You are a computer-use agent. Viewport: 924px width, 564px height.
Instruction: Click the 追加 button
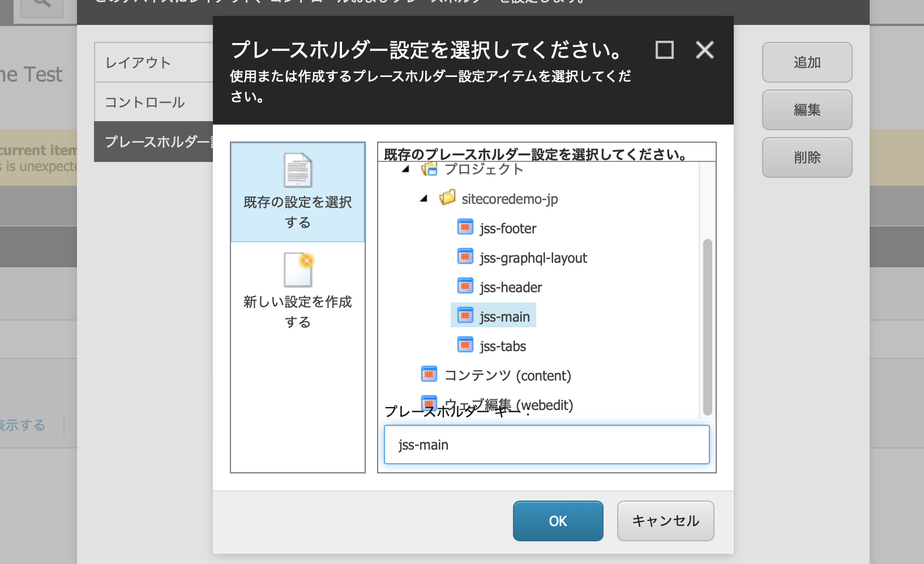point(807,62)
